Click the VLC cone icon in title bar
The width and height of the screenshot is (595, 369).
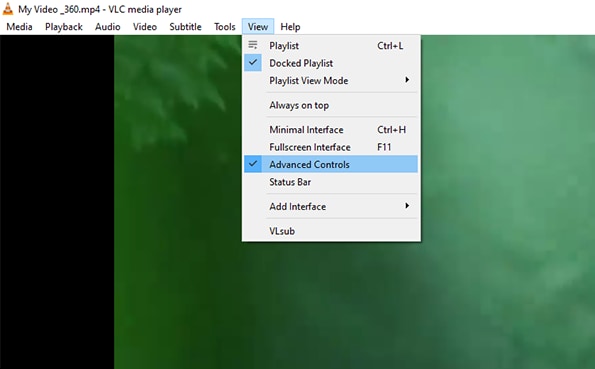point(8,9)
